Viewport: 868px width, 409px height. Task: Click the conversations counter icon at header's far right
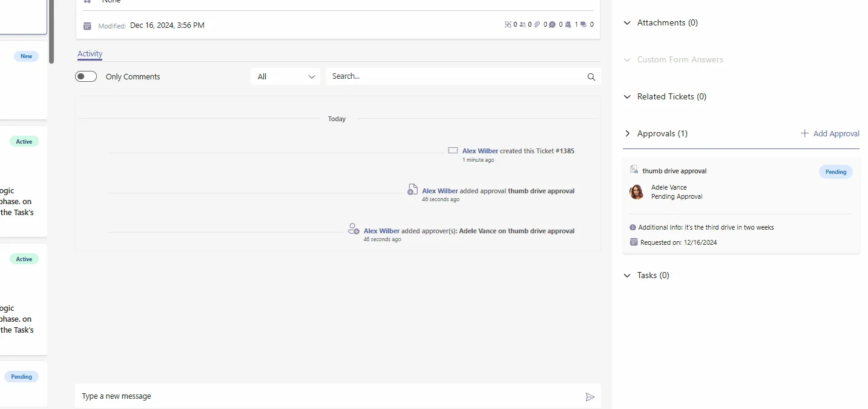tap(584, 25)
